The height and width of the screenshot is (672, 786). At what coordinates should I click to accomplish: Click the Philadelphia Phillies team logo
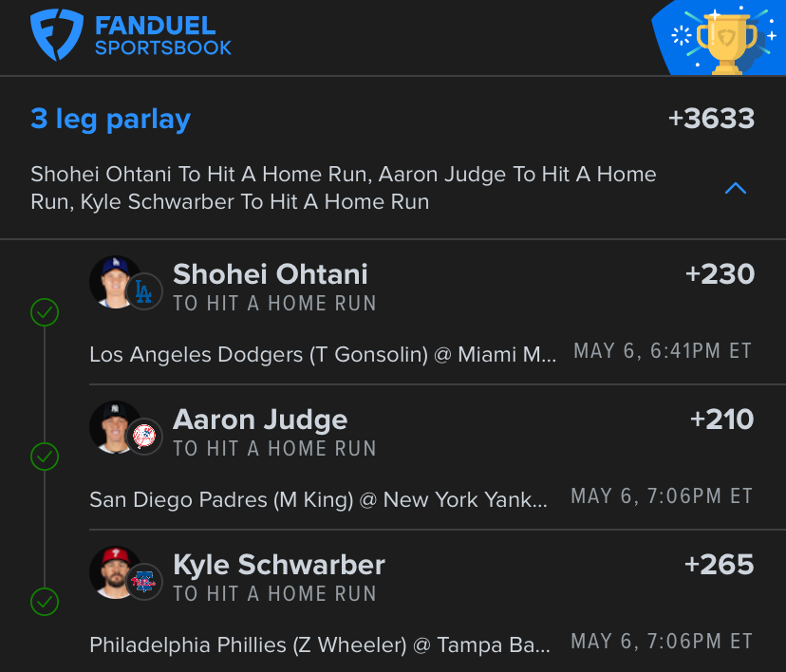click(x=144, y=582)
